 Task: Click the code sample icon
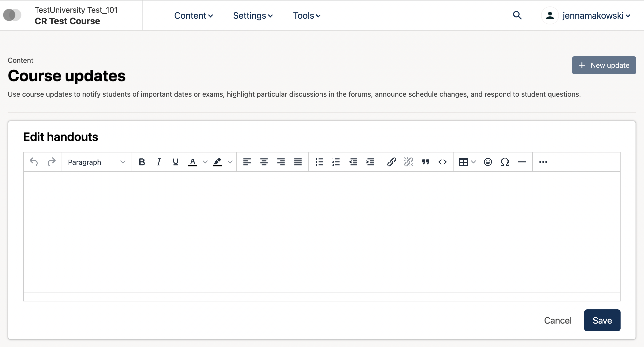click(443, 162)
